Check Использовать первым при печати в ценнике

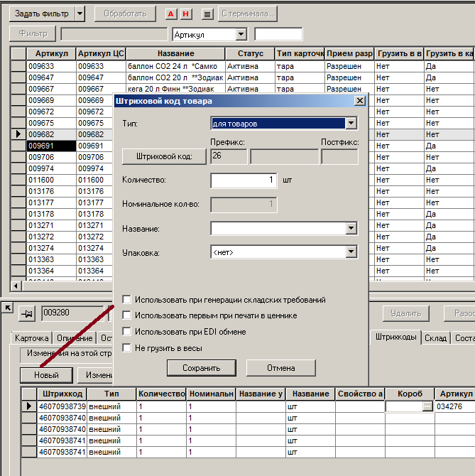126,315
